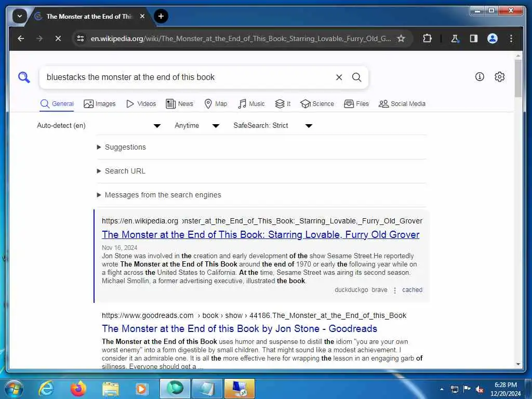This screenshot has height=399, width=532.
Task: Open Chrome three-dot menu
Action: click(x=511, y=38)
